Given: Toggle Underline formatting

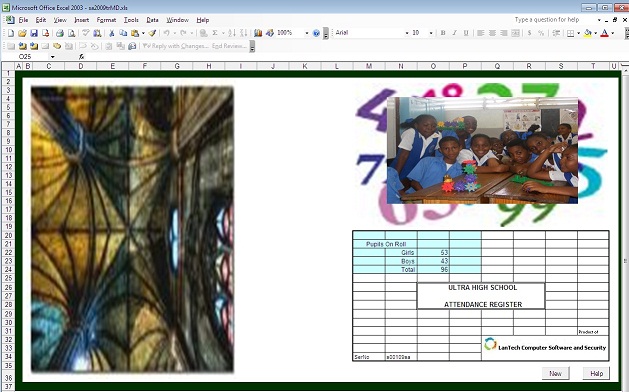Looking at the screenshot, I should (x=466, y=33).
